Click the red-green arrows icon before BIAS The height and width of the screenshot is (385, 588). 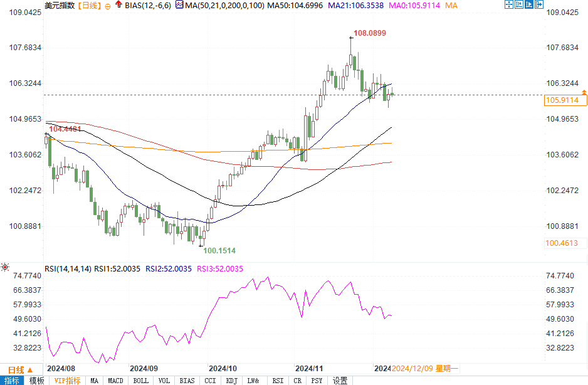click(118, 5)
